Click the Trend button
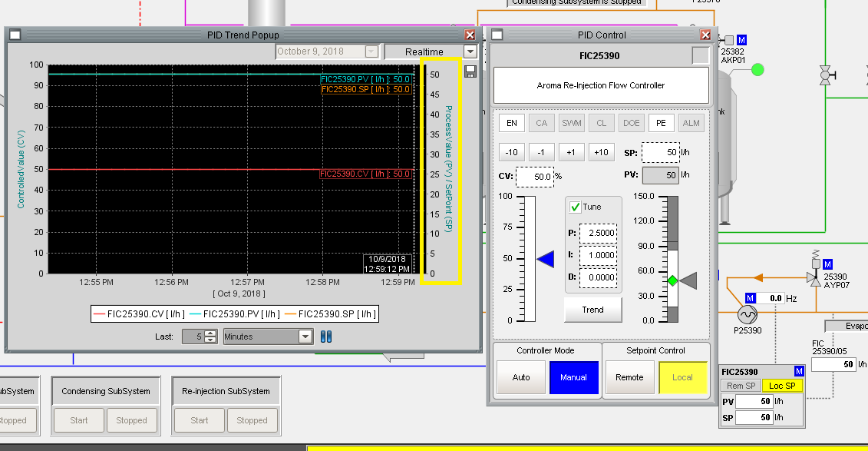The image size is (868, 451). (x=592, y=310)
